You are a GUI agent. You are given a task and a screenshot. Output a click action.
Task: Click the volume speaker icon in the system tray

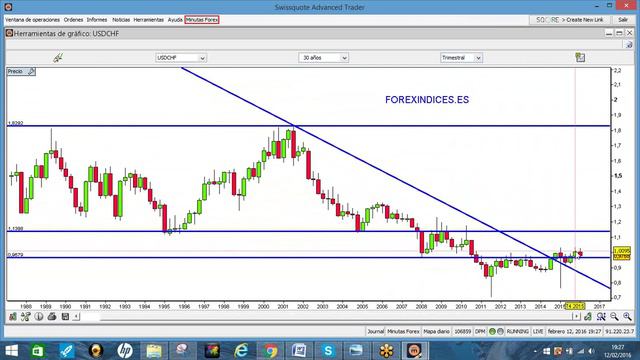tap(591, 351)
